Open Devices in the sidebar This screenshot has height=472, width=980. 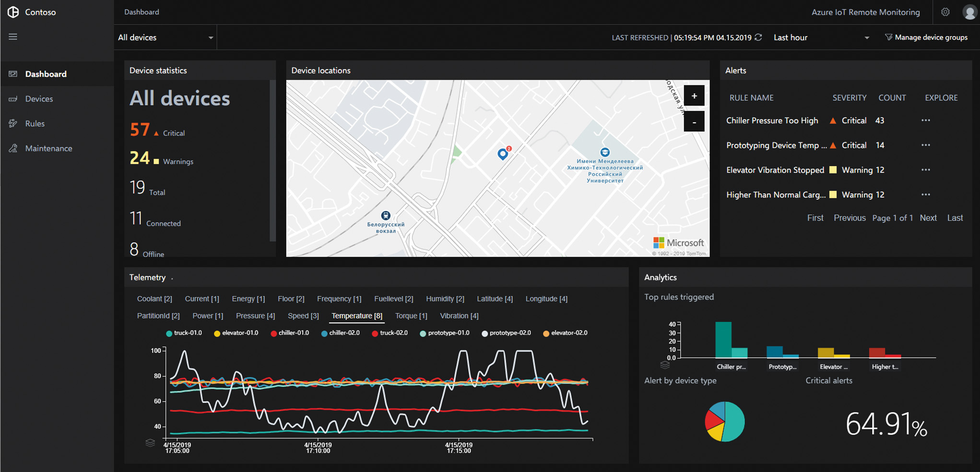click(39, 99)
